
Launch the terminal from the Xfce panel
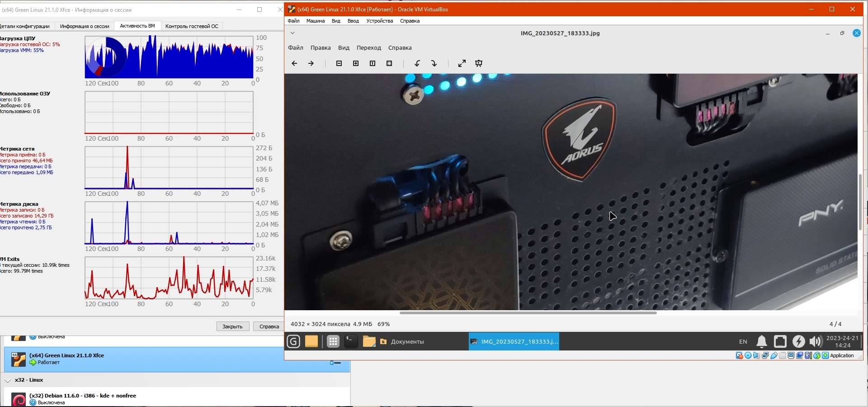[x=351, y=341]
